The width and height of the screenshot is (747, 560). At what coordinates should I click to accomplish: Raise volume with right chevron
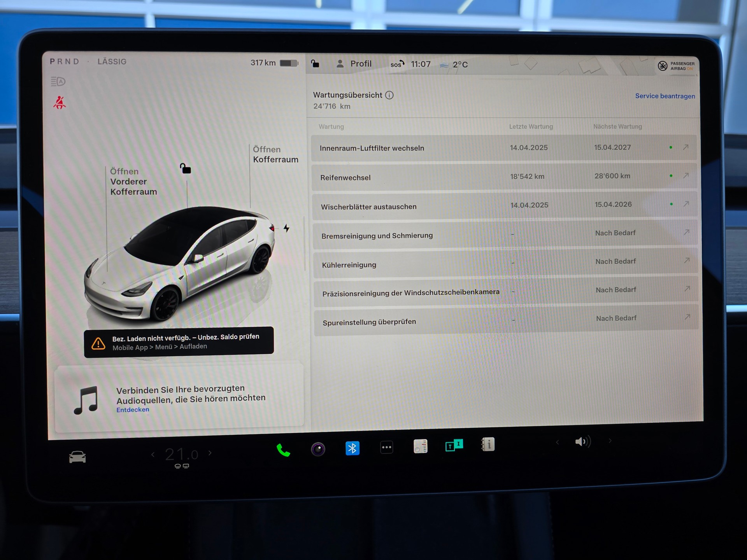pyautogui.click(x=610, y=441)
